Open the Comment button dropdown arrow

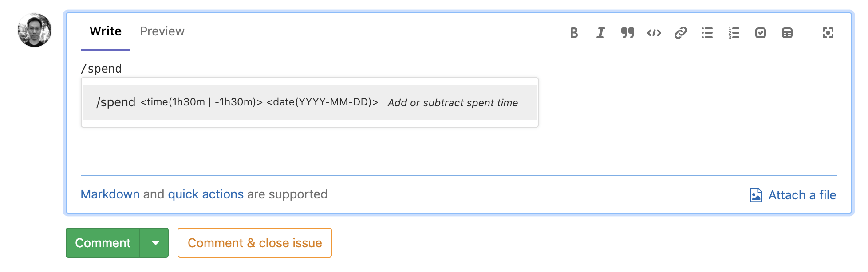click(x=155, y=243)
